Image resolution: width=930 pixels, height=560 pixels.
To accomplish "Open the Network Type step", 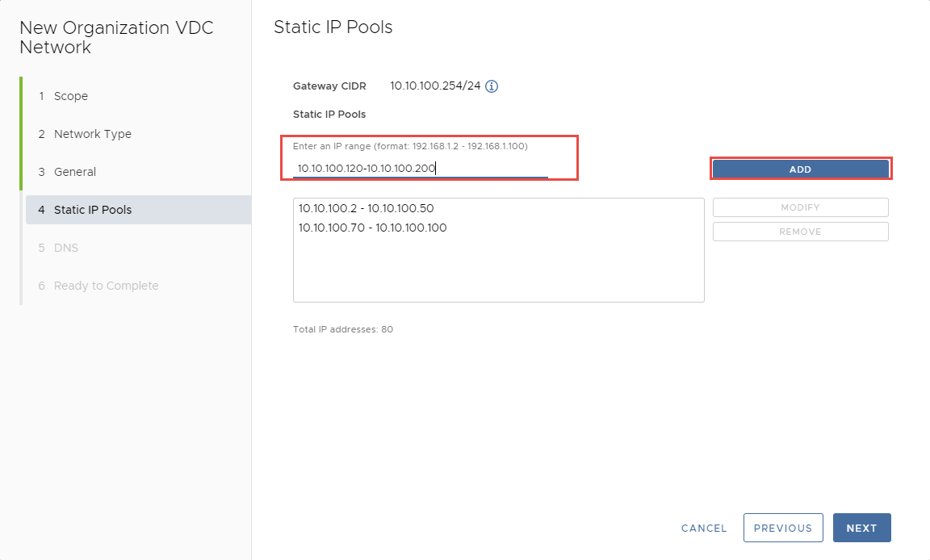I will click(x=92, y=134).
